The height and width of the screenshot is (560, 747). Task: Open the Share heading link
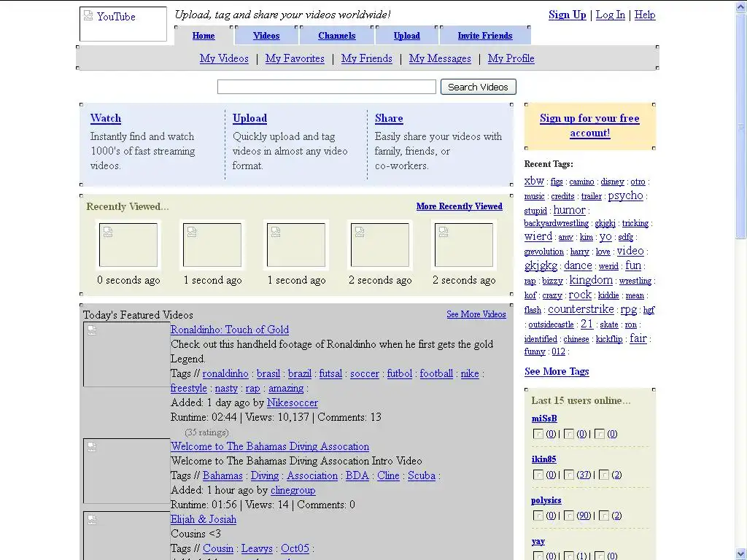point(389,118)
